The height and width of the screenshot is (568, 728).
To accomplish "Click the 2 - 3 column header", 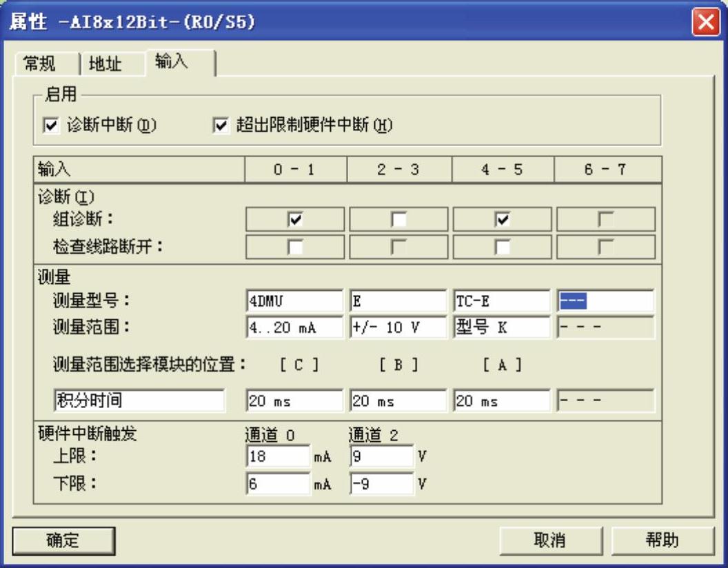I will (x=399, y=170).
